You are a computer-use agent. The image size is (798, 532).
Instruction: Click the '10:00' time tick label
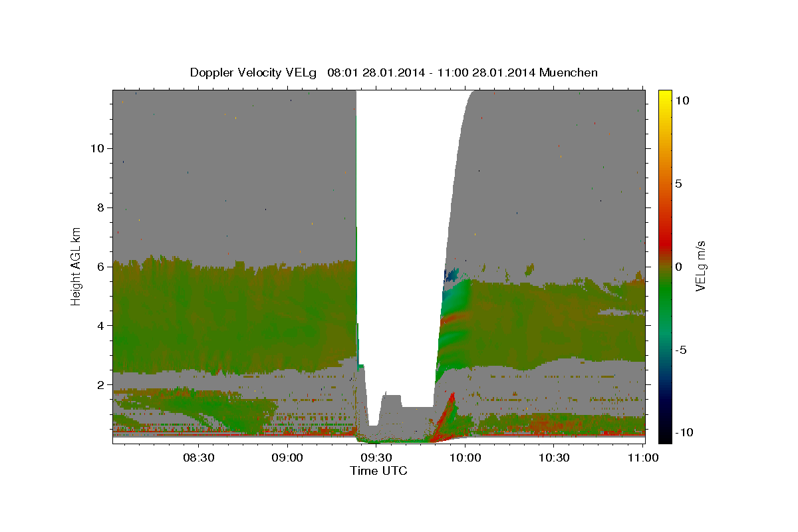click(x=465, y=458)
